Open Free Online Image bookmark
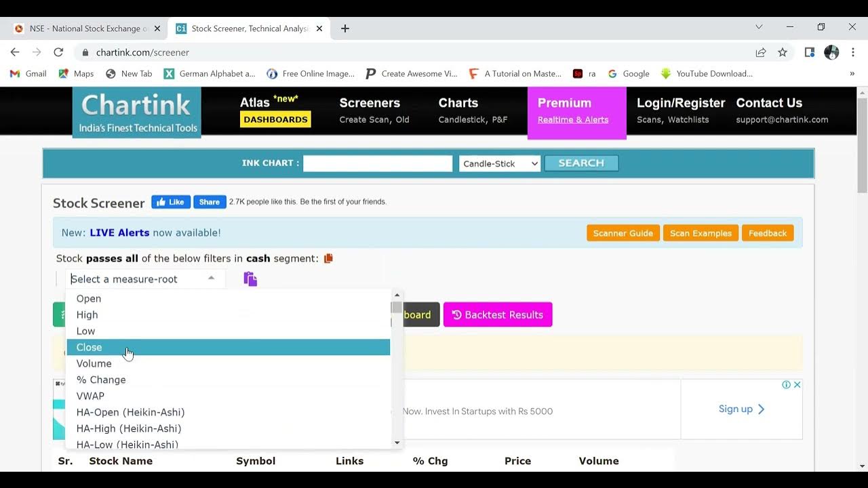Image resolution: width=868 pixels, height=488 pixels. click(x=311, y=74)
